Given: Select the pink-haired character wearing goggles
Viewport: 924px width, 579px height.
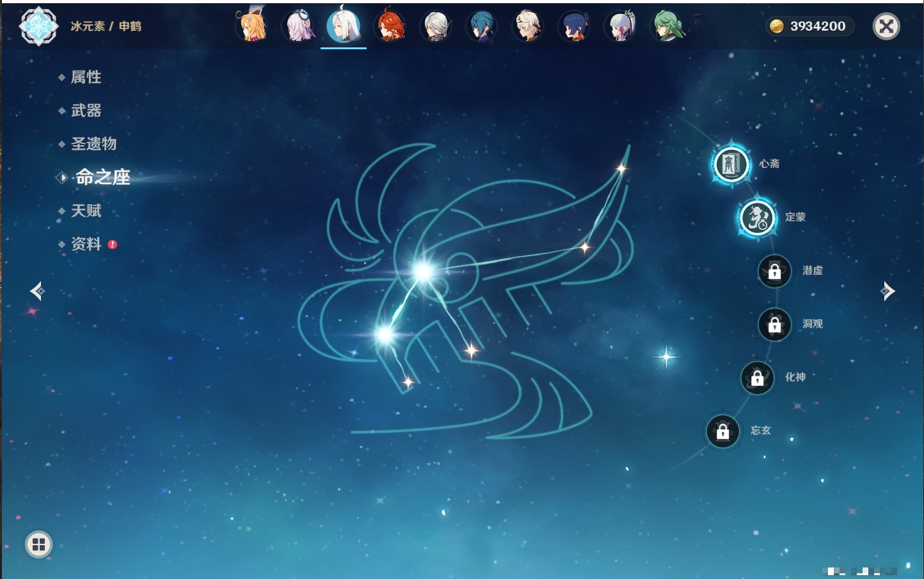Looking at the screenshot, I should pyautogui.click(x=298, y=26).
